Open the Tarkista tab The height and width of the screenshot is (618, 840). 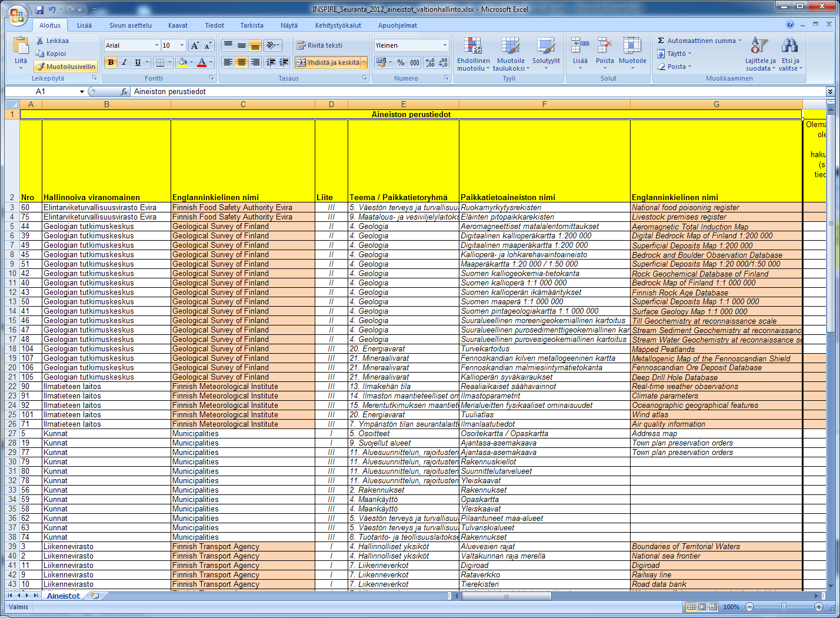[x=252, y=25]
